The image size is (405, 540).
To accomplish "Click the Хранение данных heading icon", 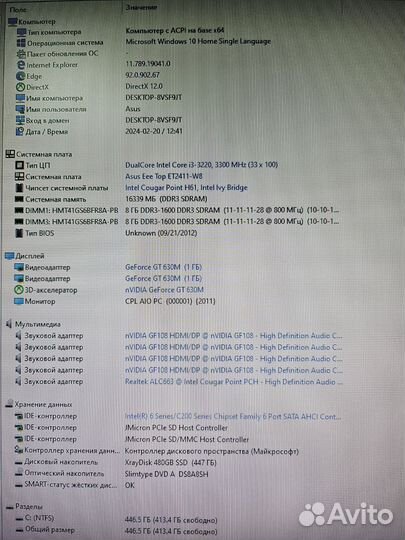I will click(9, 404).
